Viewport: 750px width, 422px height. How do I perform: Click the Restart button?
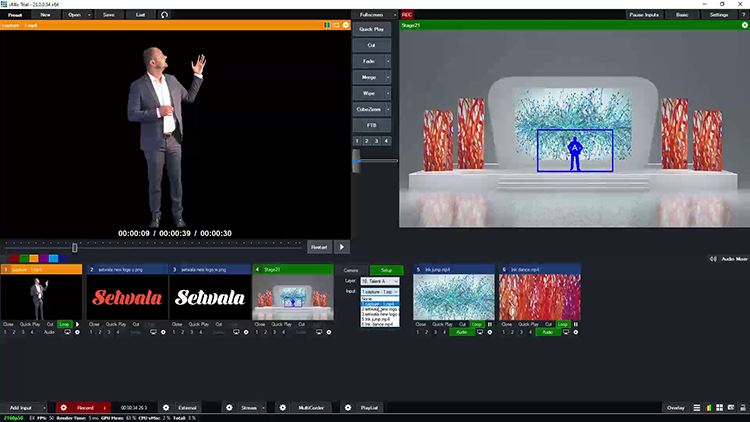coord(319,247)
